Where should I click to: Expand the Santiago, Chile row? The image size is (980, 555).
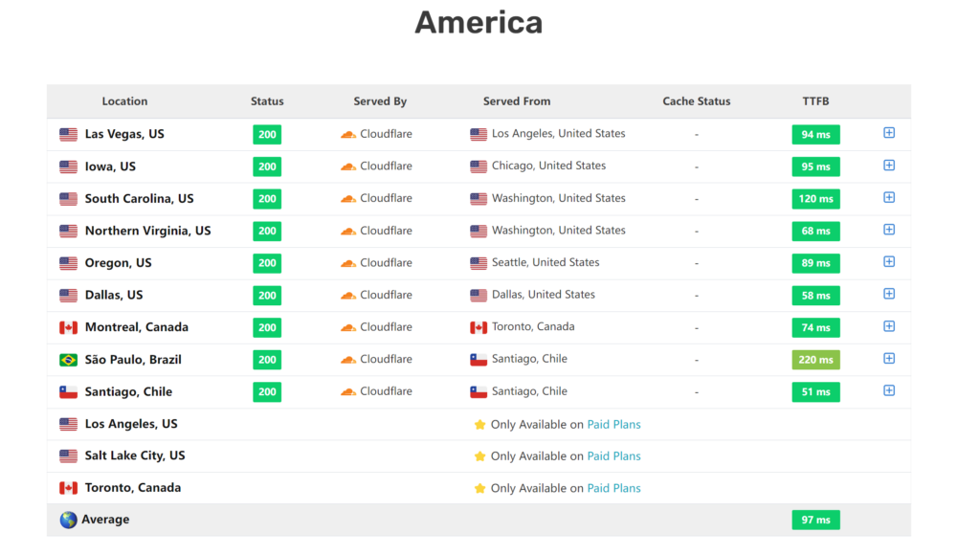tap(889, 390)
